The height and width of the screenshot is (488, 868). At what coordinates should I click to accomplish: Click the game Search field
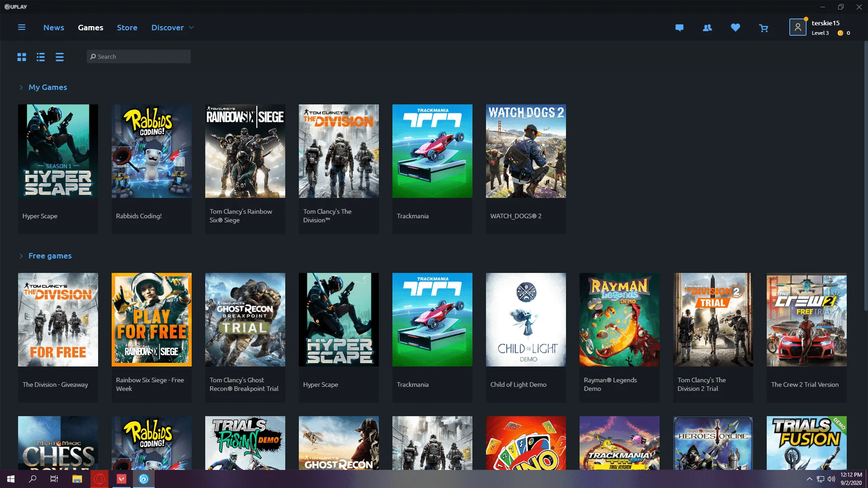click(139, 56)
